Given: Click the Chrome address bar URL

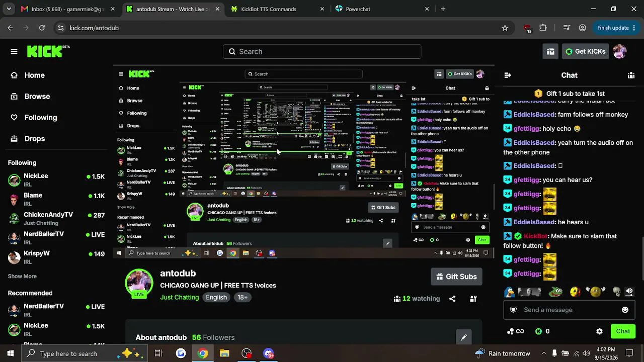Looking at the screenshot, I should pyautogui.click(x=94, y=28).
